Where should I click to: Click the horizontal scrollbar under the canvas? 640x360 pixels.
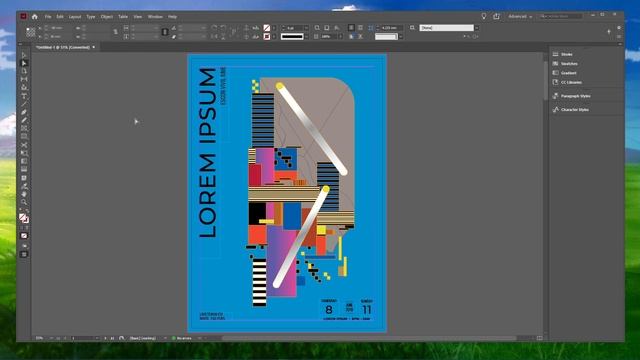point(369,338)
